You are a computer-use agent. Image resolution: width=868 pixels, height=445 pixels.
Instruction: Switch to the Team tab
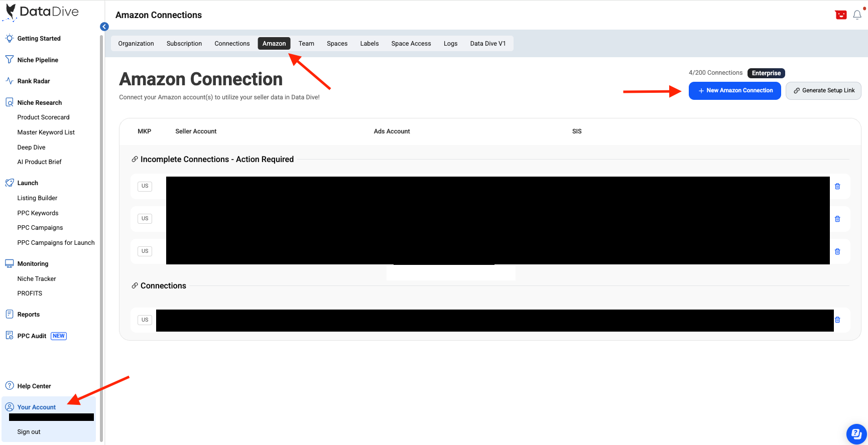tap(306, 44)
